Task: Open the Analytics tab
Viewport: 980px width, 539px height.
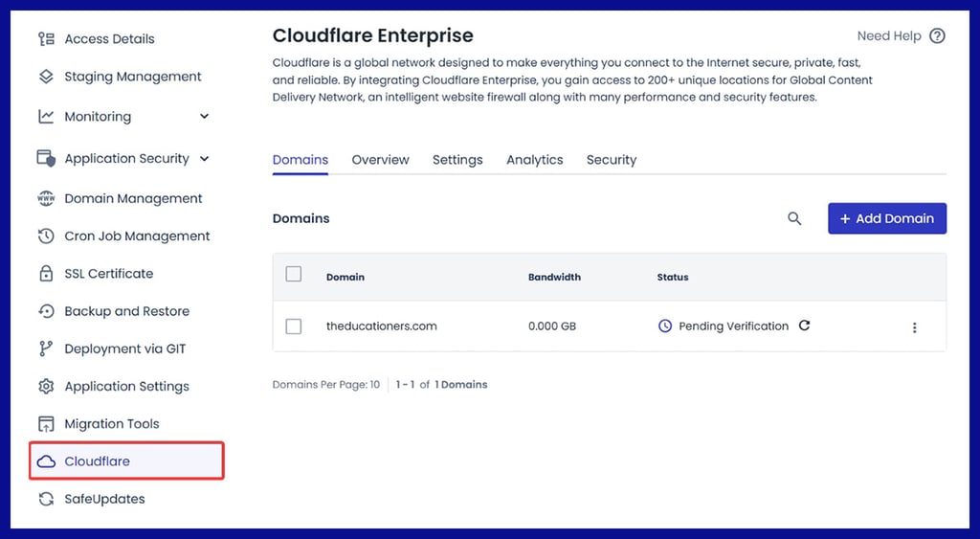Action: pyautogui.click(x=534, y=160)
